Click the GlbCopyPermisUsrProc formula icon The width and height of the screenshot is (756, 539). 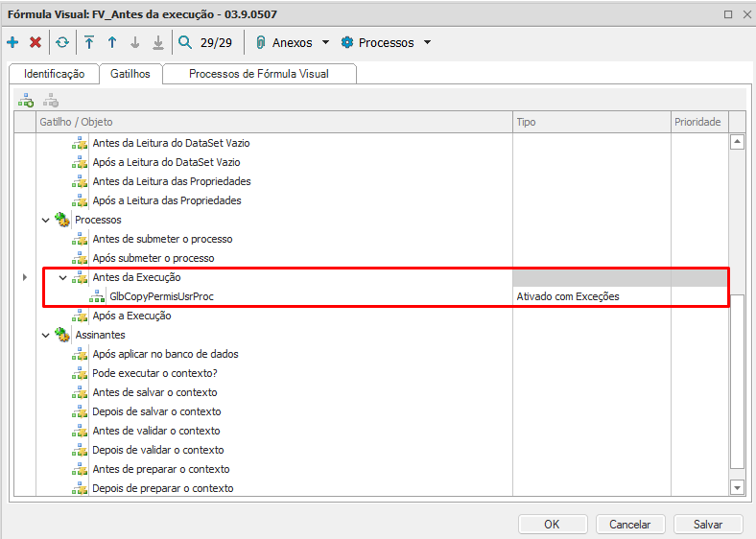97,296
